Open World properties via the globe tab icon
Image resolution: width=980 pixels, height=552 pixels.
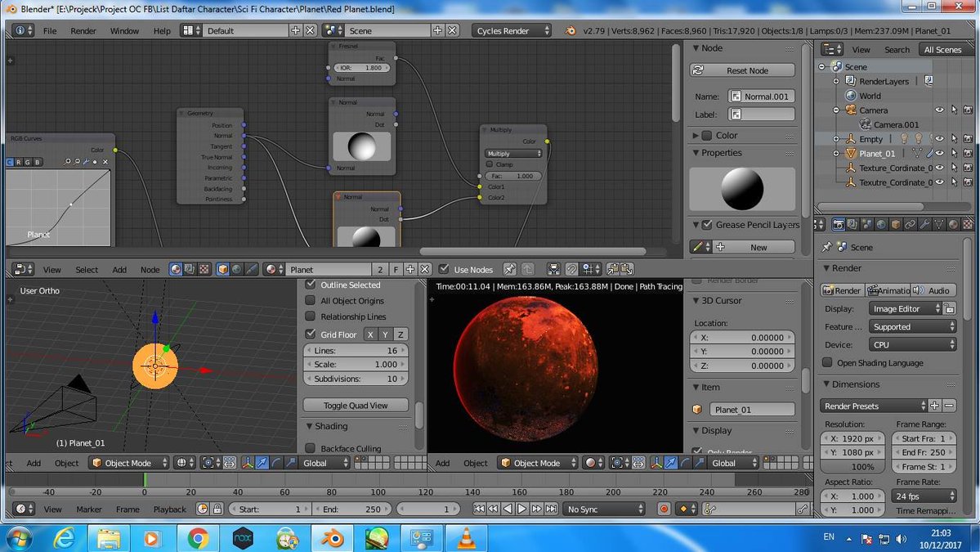click(x=883, y=225)
